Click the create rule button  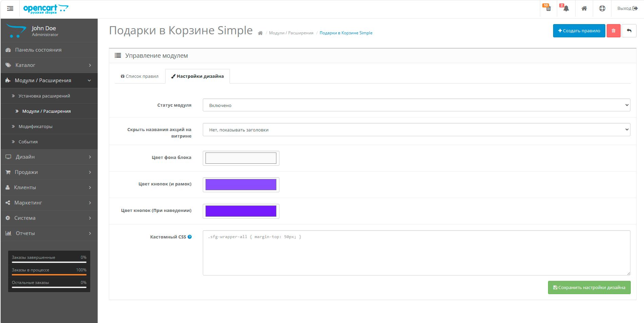579,31
